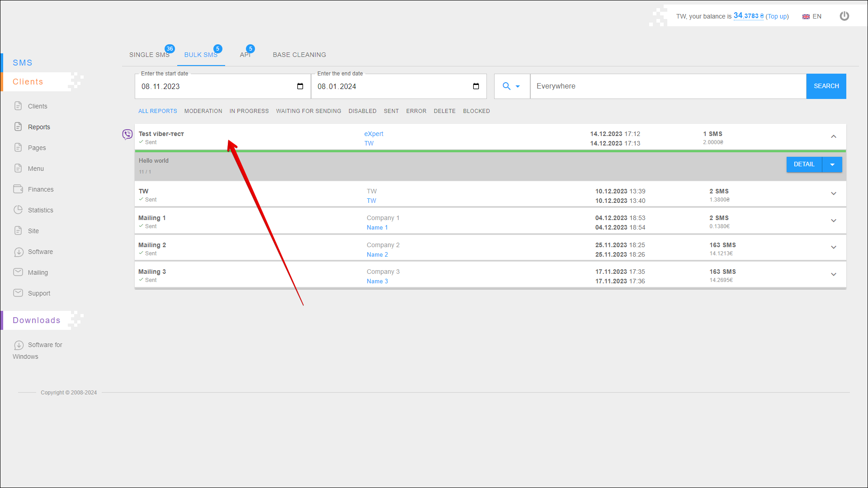Open Support envelope icon in sidebar
Screen dimensions: 868x488
click(x=18, y=293)
